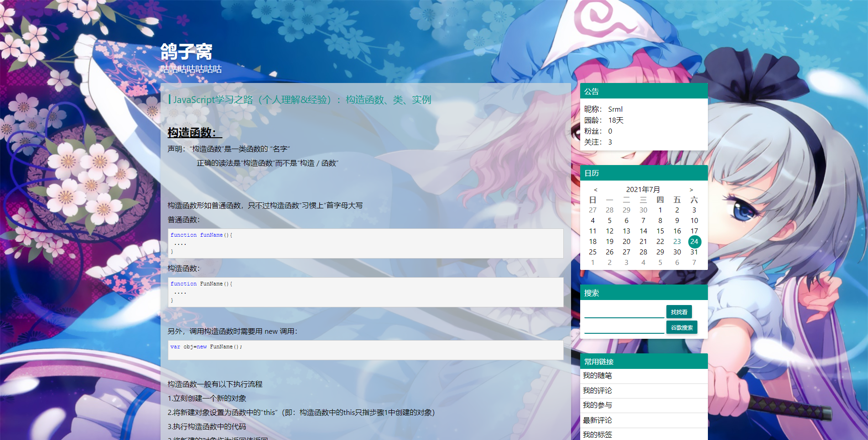Click calendar weekday header 六

pyautogui.click(x=694, y=200)
